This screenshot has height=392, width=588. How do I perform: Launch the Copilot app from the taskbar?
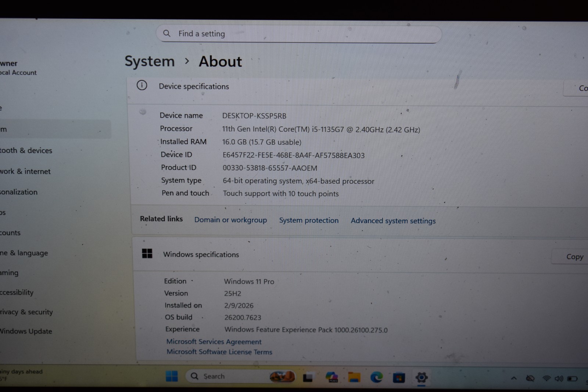point(331,377)
